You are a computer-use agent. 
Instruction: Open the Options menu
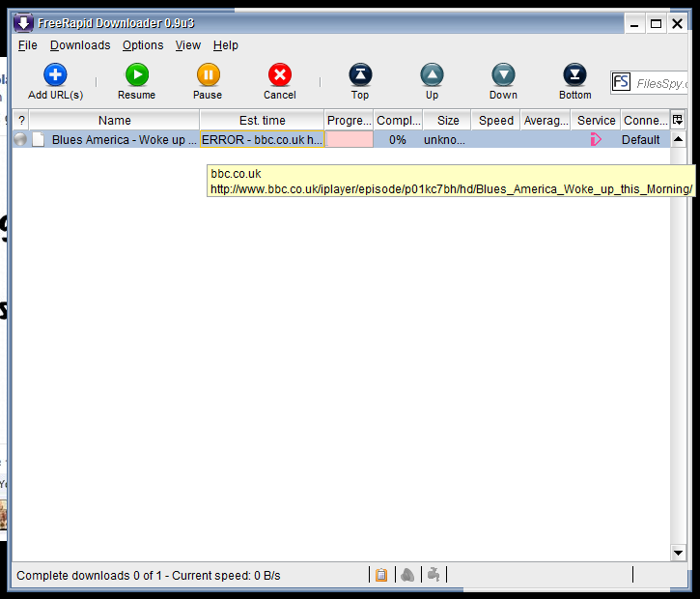click(x=143, y=45)
